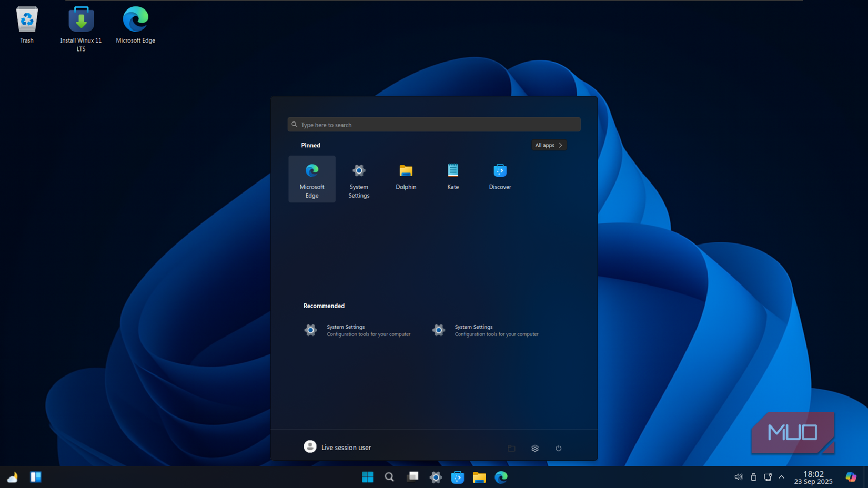The height and width of the screenshot is (488, 868).
Task: Expand hidden system tray icons
Action: pyautogui.click(x=781, y=477)
